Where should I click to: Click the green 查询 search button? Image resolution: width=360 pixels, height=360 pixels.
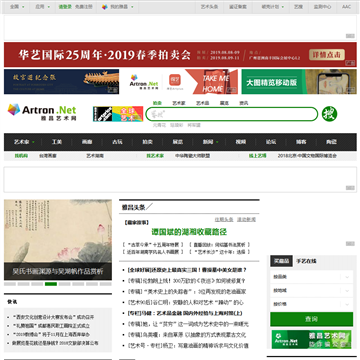(x=311, y=319)
